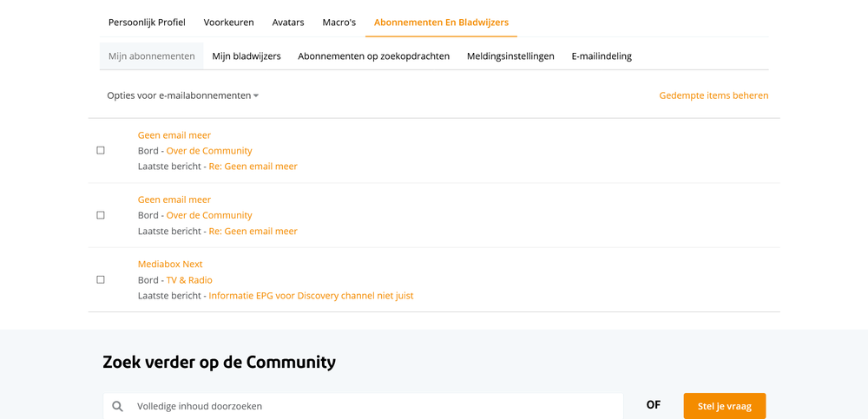Tick checkbox of first Geen email meer subscription
Viewport: 868px width, 419px height.
101,151
